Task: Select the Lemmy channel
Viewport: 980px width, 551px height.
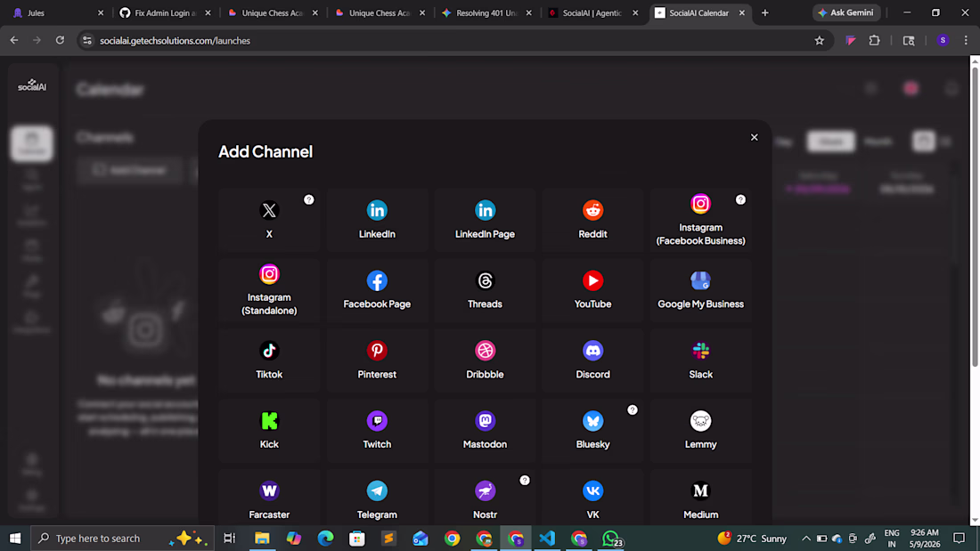Action: coord(700,431)
